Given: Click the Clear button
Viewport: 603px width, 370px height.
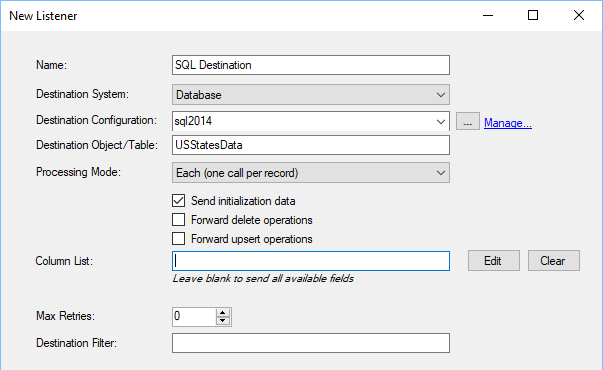Looking at the screenshot, I should click(x=554, y=261).
